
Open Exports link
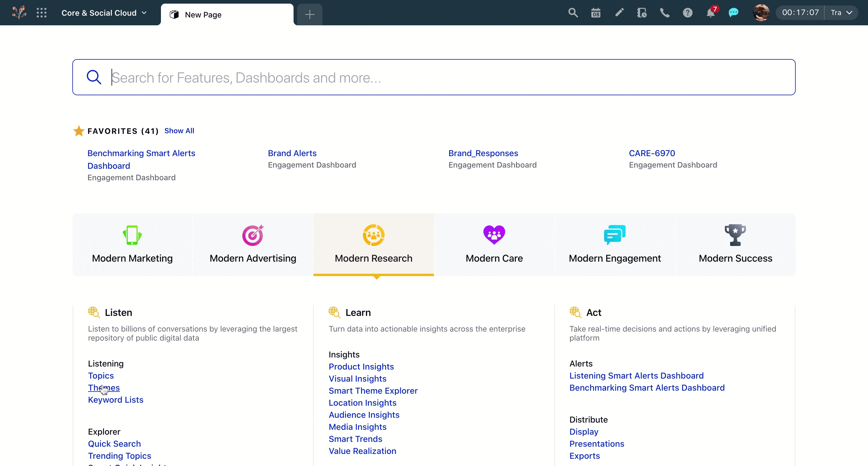coord(585,455)
